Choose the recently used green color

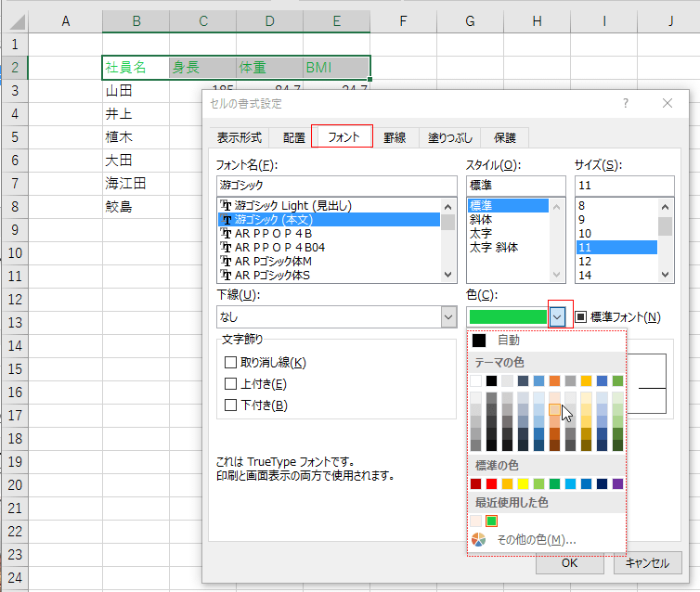point(492,521)
